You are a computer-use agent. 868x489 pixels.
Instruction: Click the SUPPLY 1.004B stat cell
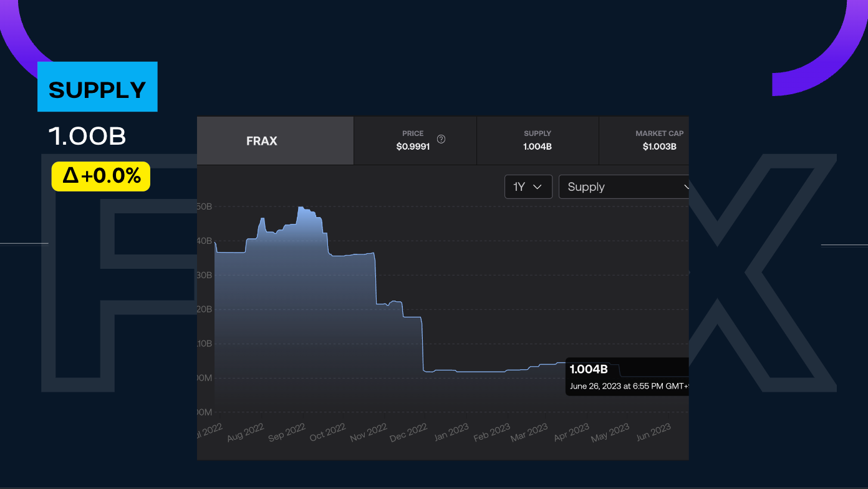coord(538,141)
